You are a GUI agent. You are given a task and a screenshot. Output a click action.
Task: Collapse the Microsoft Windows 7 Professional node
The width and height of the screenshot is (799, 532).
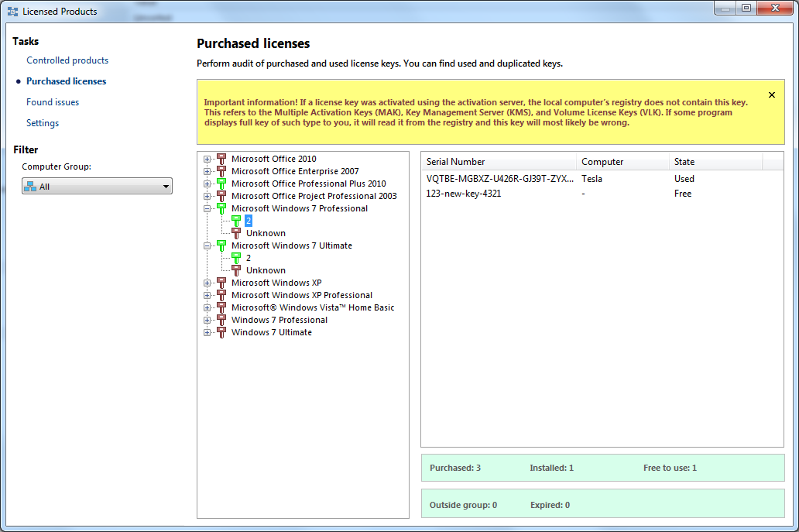[x=207, y=208]
